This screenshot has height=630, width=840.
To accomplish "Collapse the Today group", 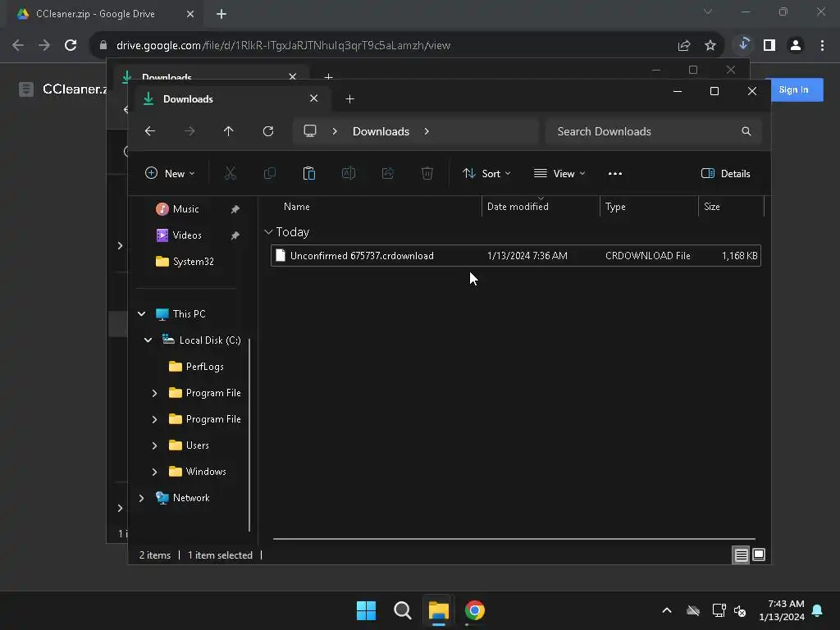I will click(x=268, y=232).
